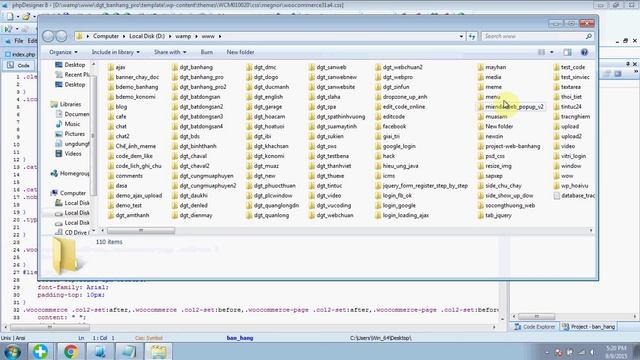Image resolution: width=640 pixels, height=360 pixels.
Task: Select the ajax folder
Action: pyautogui.click(x=117, y=67)
